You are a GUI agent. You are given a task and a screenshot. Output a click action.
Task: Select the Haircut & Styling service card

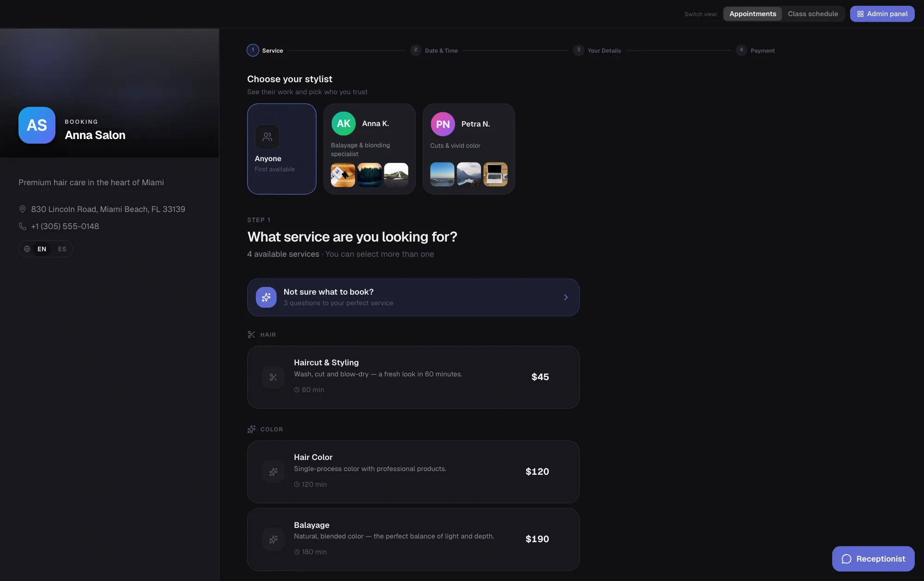(413, 377)
